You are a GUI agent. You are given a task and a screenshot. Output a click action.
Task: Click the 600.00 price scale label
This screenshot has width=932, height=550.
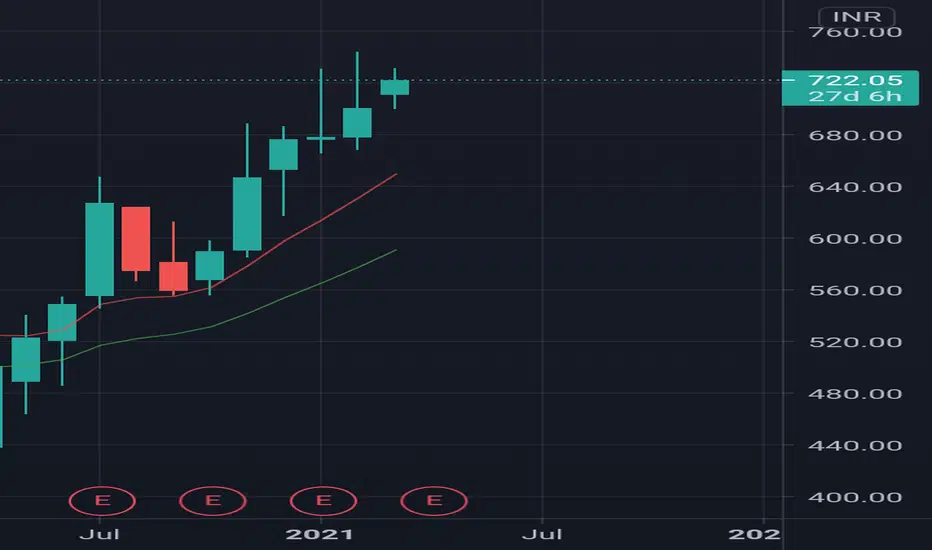click(855, 238)
